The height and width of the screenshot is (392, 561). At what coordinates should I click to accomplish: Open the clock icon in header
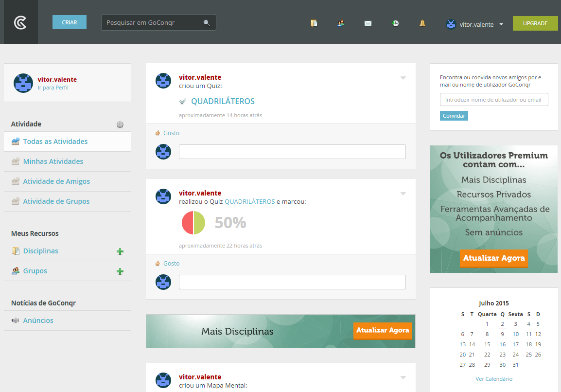click(x=395, y=23)
